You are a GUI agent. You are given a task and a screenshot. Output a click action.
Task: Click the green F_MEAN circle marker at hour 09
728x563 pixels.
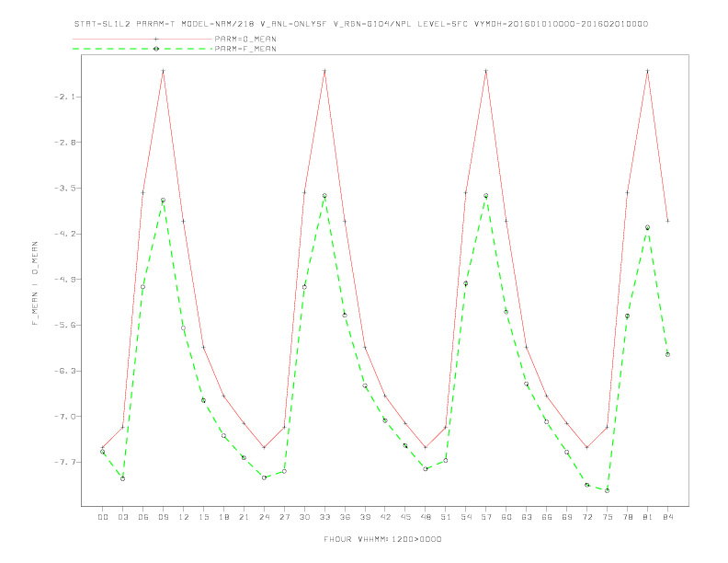point(163,201)
